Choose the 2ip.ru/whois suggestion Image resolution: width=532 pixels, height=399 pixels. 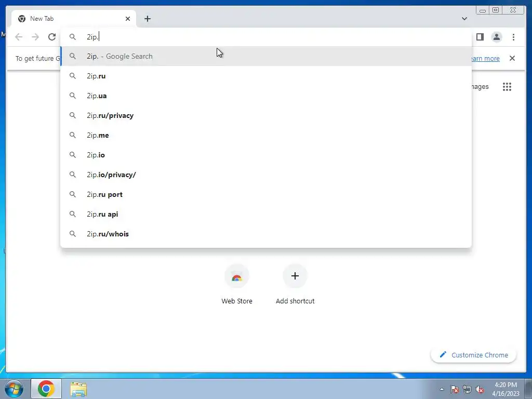coord(266,234)
